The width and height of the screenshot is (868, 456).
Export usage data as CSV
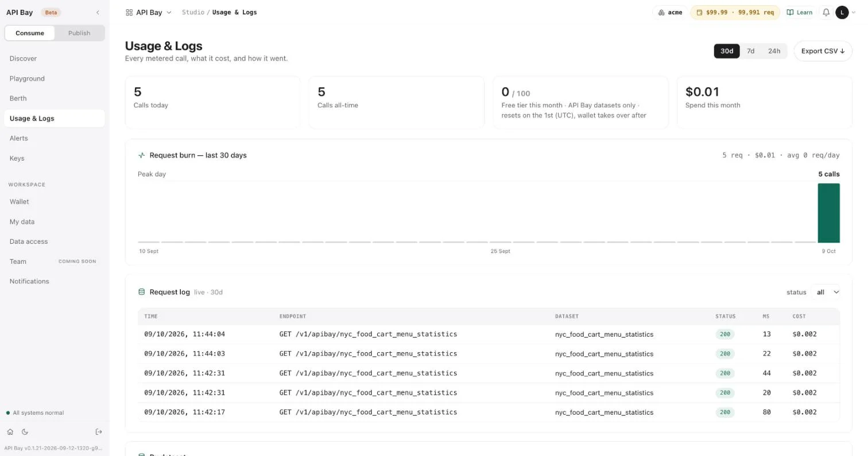[x=823, y=51]
